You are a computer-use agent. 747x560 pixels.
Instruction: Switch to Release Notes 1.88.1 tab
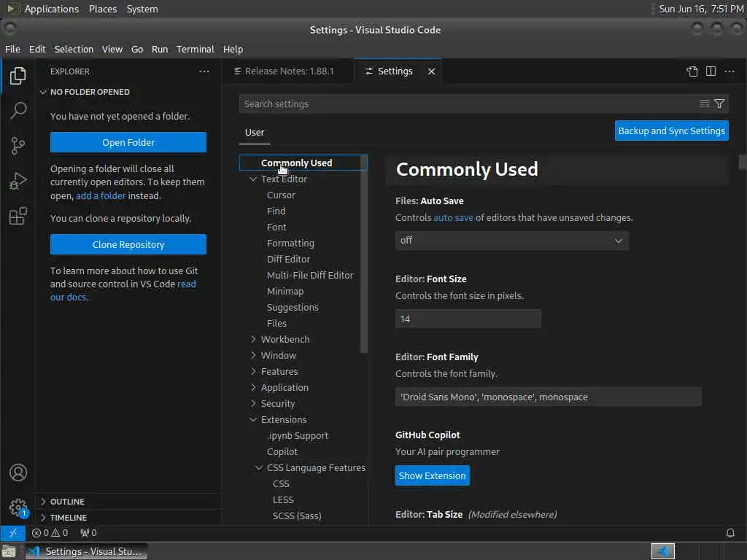tap(287, 71)
